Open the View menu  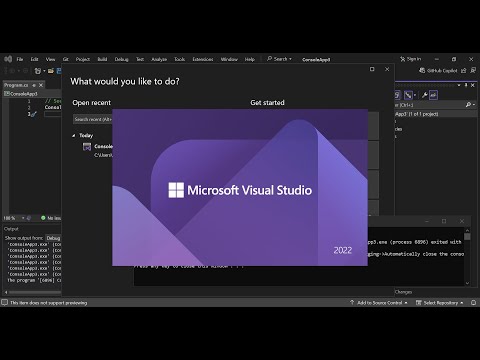click(50, 59)
